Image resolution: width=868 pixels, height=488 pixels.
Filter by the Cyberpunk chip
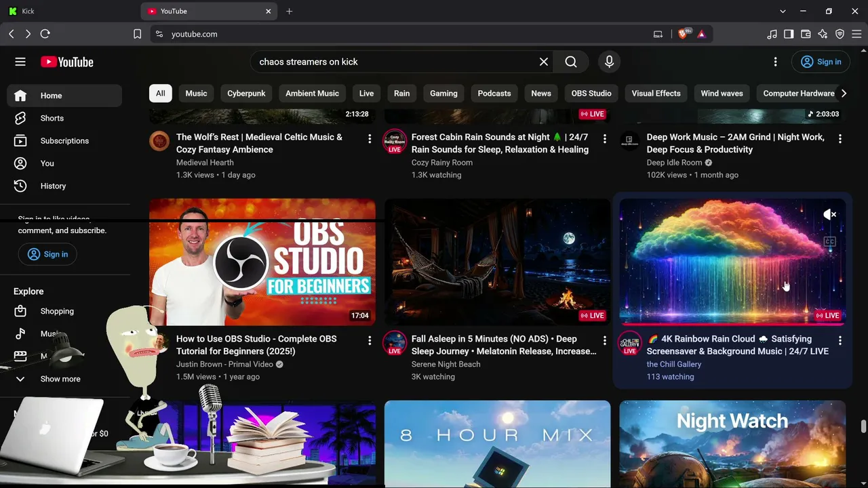click(246, 94)
